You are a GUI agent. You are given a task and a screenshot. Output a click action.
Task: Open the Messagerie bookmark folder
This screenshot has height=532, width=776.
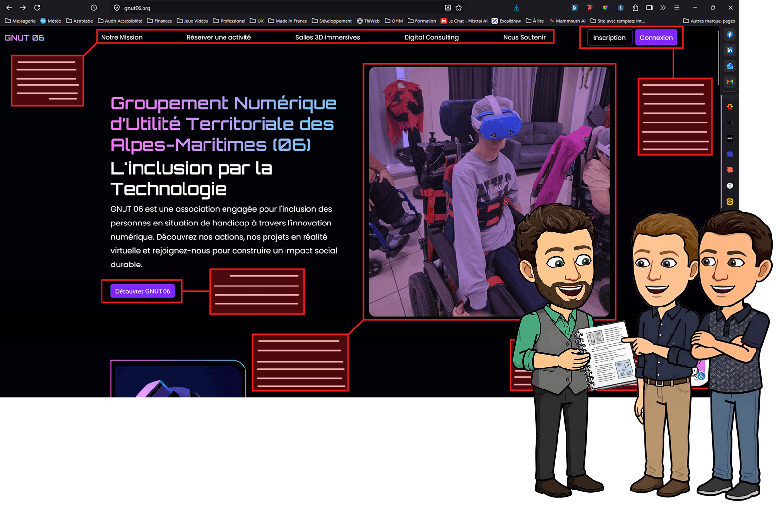click(20, 21)
